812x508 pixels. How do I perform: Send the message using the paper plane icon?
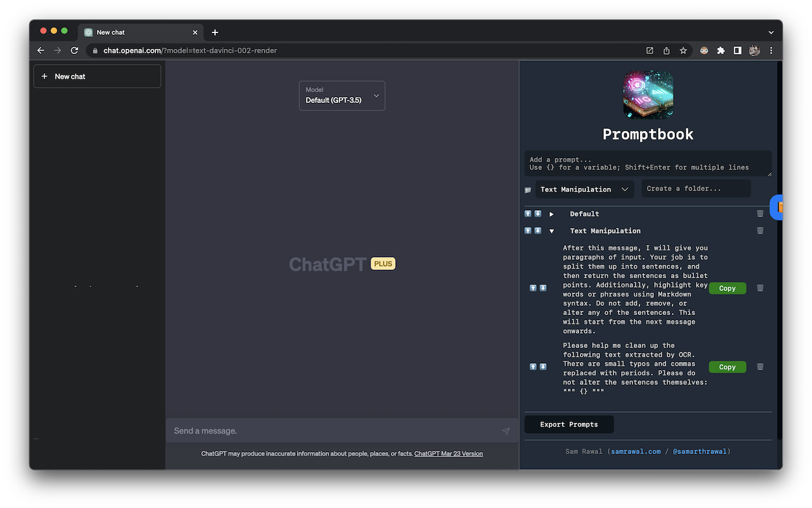point(506,431)
